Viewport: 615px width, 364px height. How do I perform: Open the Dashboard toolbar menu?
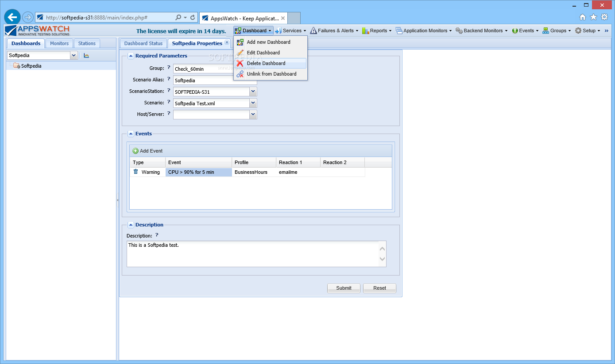point(254,31)
